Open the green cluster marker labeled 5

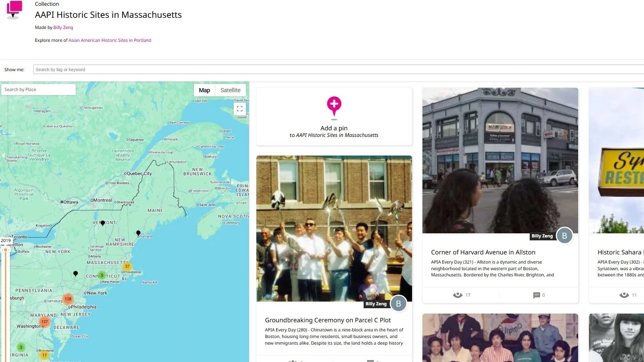pos(102,276)
